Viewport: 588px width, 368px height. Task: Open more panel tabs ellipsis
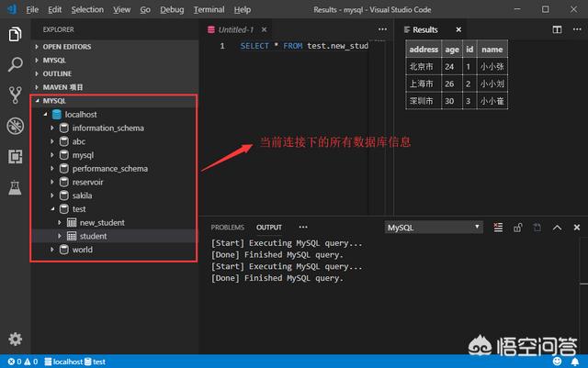click(x=303, y=227)
